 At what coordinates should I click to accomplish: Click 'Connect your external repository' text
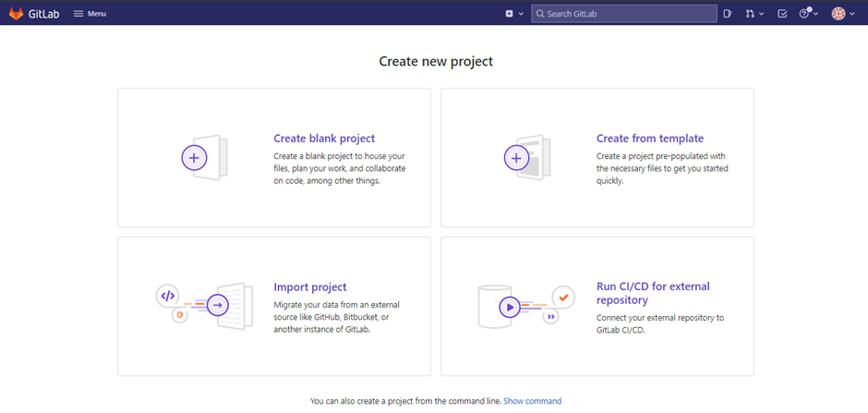click(x=660, y=324)
